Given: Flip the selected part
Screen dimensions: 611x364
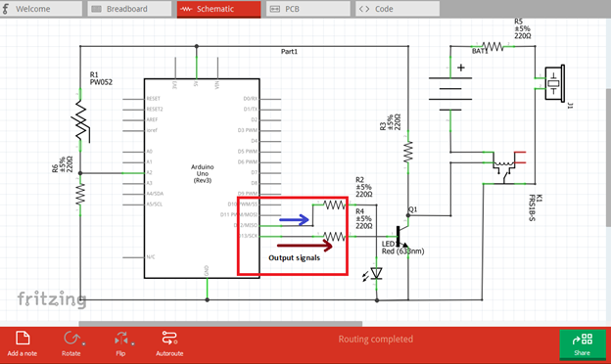Looking at the screenshot, I should click(120, 343).
